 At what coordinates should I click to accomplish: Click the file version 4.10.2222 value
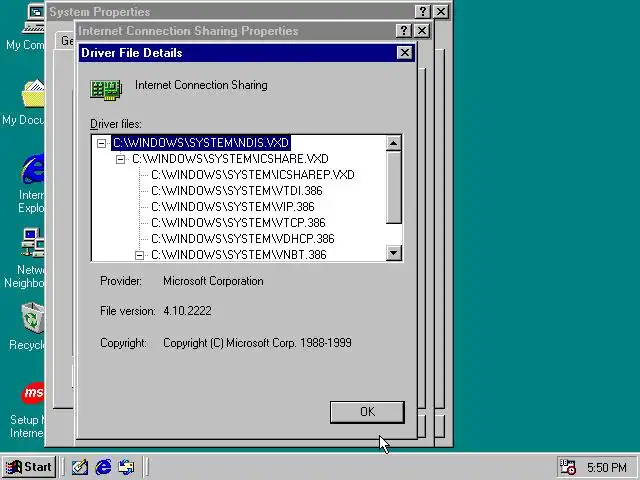(x=187, y=311)
